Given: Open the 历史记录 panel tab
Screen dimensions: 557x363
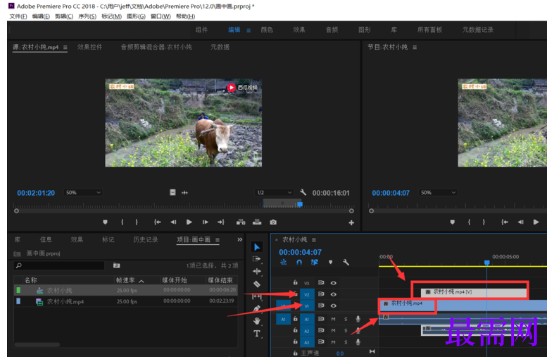Looking at the screenshot, I should click(145, 240).
